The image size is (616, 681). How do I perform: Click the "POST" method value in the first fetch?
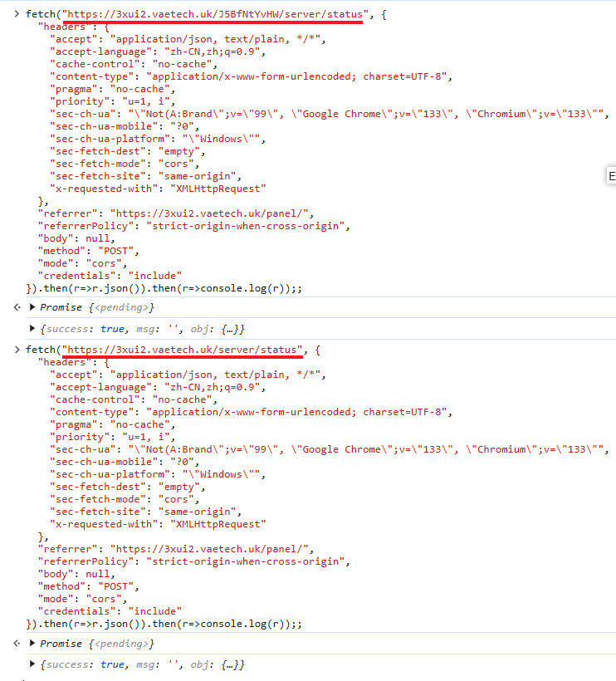click(118, 251)
